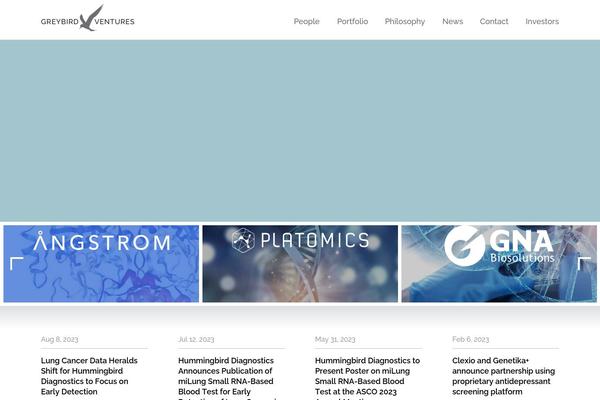600x400 pixels.
Task: Click the Jul 12, 2023 date
Action: (196, 340)
